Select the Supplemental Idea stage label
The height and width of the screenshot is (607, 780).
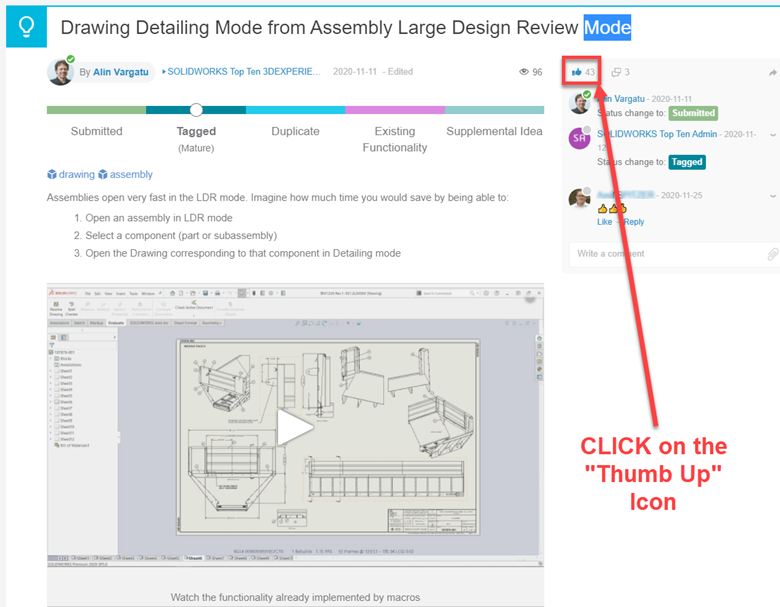click(x=494, y=131)
